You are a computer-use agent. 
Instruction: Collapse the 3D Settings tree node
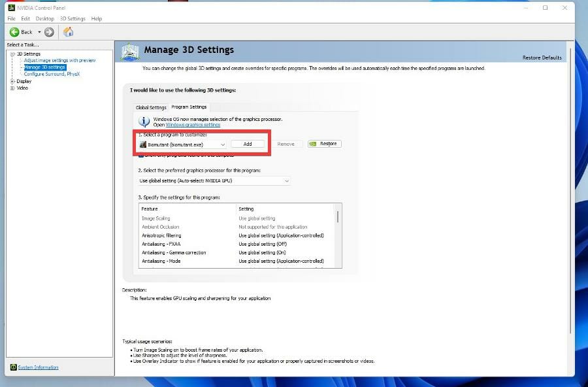[12, 54]
